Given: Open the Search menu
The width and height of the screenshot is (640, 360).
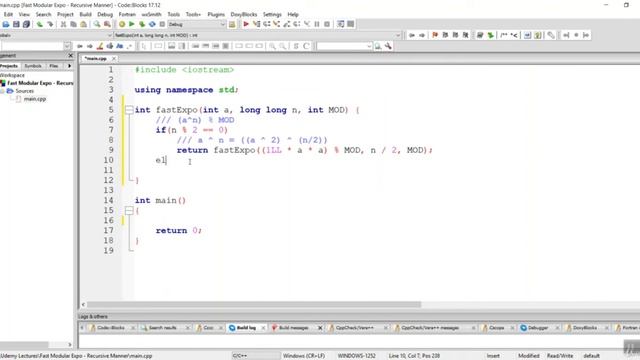Looking at the screenshot, I should coord(43,14).
